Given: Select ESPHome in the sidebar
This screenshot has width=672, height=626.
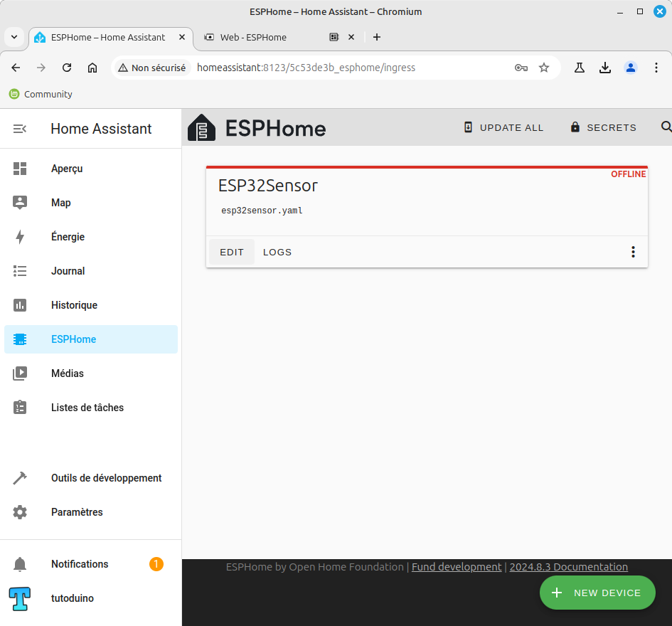Looking at the screenshot, I should 91,339.
